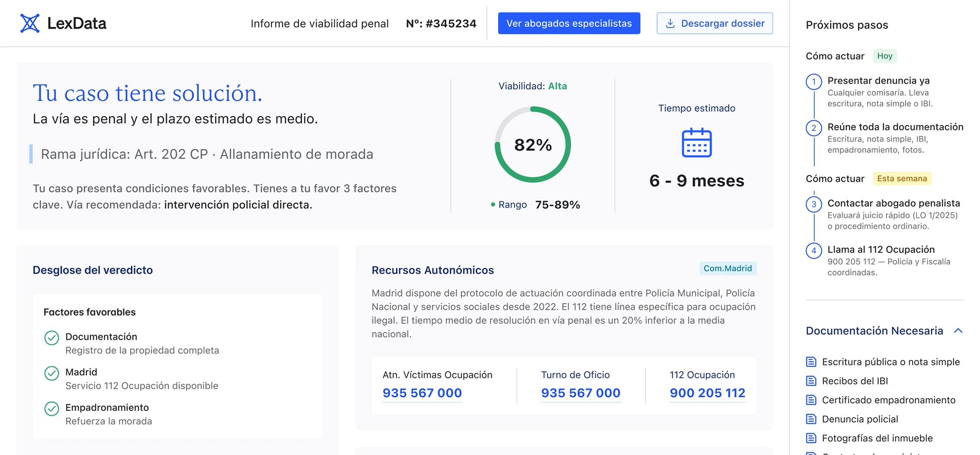Click document icon beside Recibos del IBI
Viewport: 980px width, 455px height.
point(811,381)
